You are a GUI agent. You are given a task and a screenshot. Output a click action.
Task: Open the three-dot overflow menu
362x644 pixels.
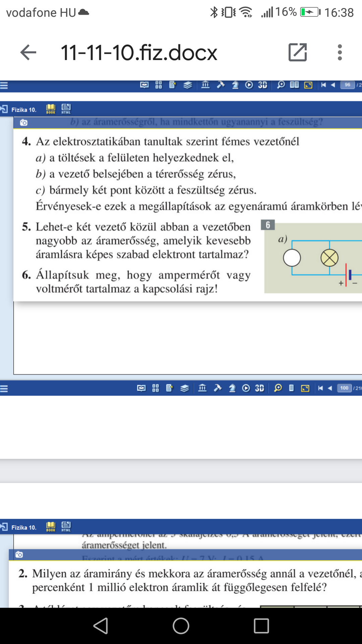point(340,52)
